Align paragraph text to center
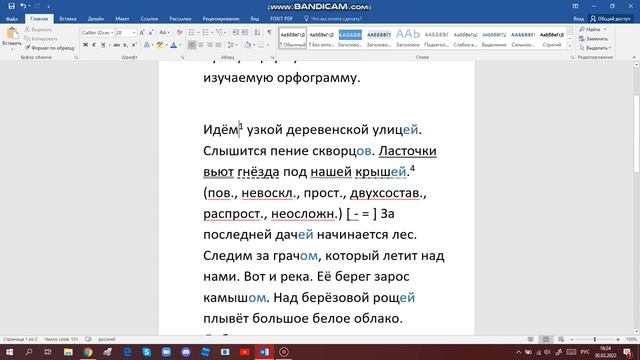Viewport: 640px width, 360px height. click(x=200, y=45)
